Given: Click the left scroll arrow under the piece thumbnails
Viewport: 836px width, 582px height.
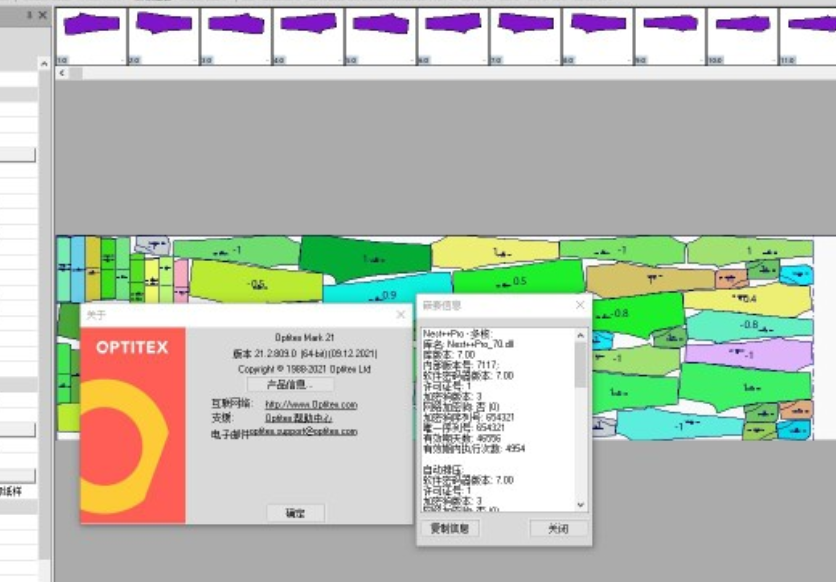Looking at the screenshot, I should coord(62,73).
